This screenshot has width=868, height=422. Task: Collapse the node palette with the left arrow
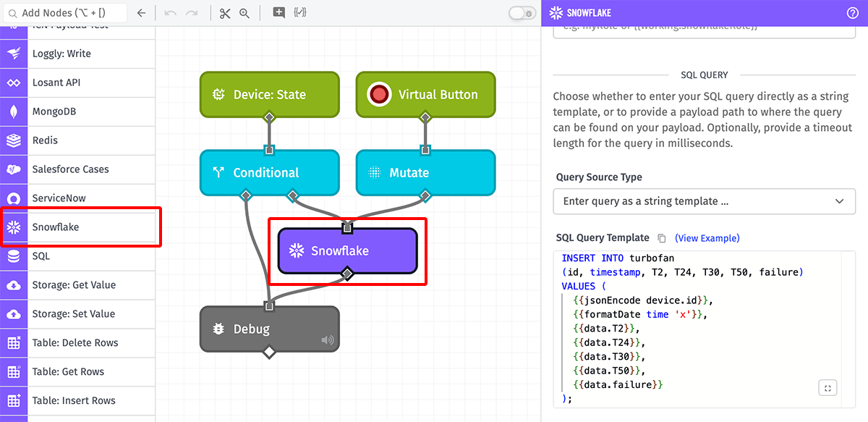pyautogui.click(x=141, y=13)
